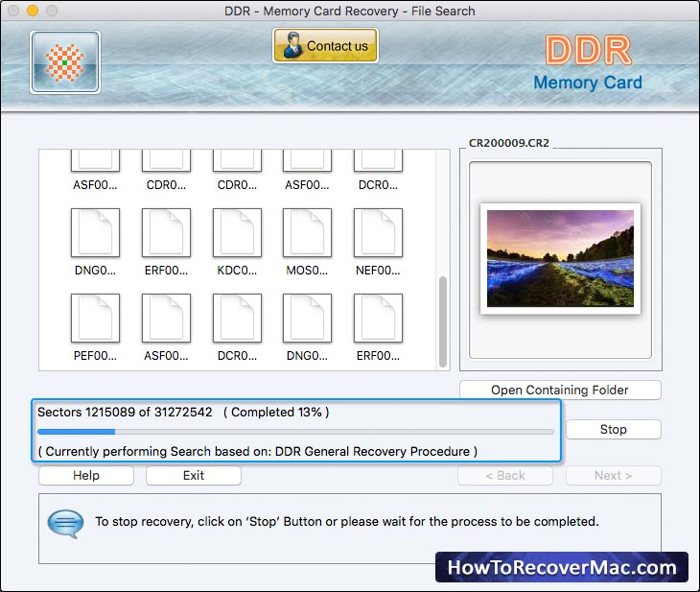
Task: Click Open Containing Folder button
Action: (x=560, y=390)
